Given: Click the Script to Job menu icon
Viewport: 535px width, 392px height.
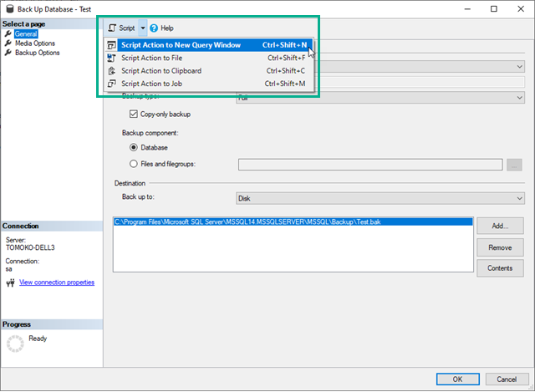Looking at the screenshot, I should (111, 84).
